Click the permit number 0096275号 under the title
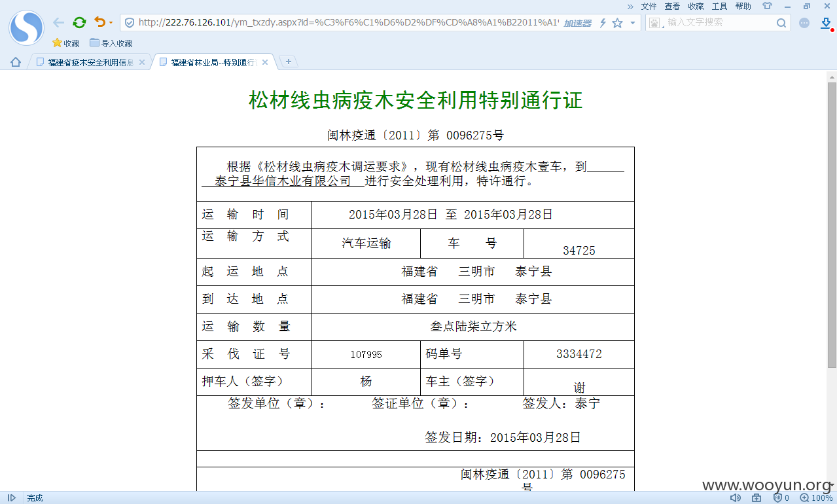Image resolution: width=837 pixels, height=504 pixels. pyautogui.click(x=475, y=135)
